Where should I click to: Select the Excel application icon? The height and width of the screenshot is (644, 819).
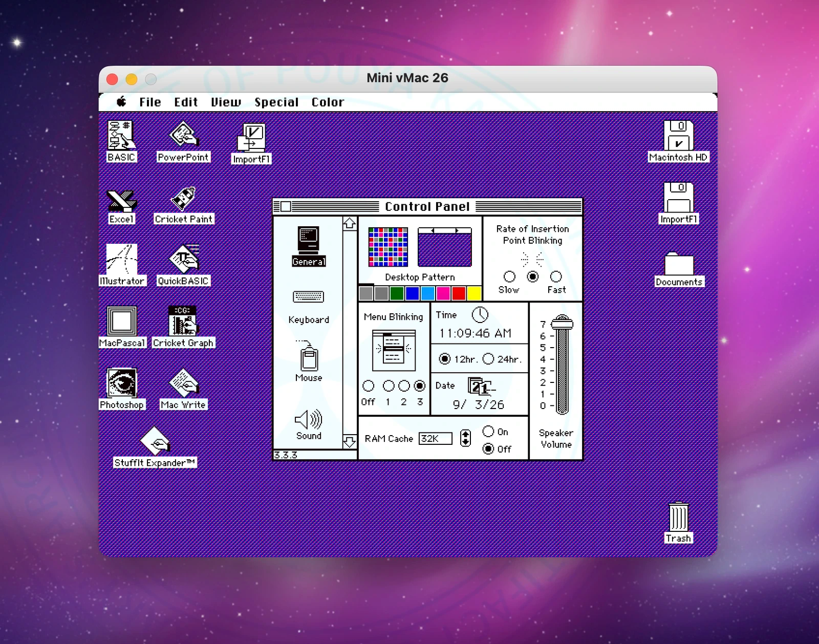[x=121, y=200]
